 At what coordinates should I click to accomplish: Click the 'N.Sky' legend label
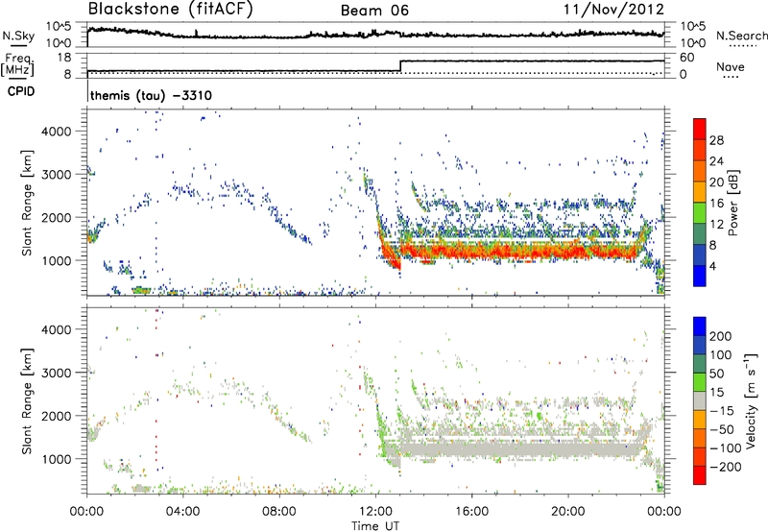click(18, 36)
